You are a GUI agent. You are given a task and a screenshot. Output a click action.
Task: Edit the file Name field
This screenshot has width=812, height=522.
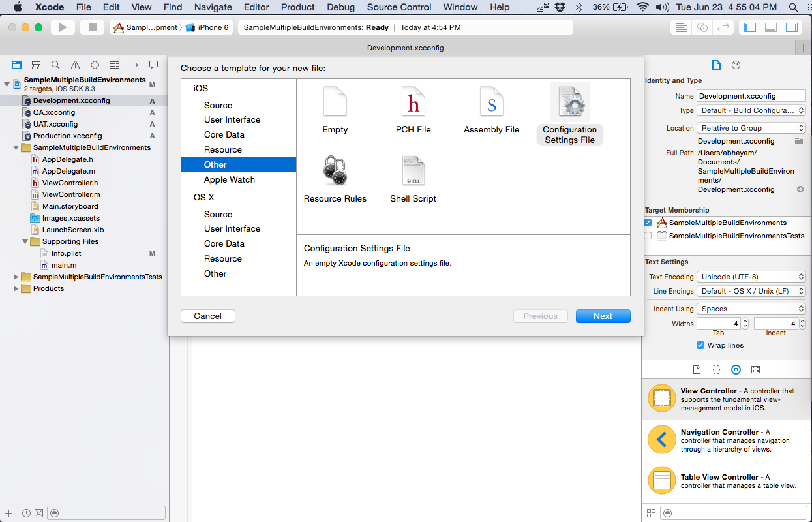(751, 96)
